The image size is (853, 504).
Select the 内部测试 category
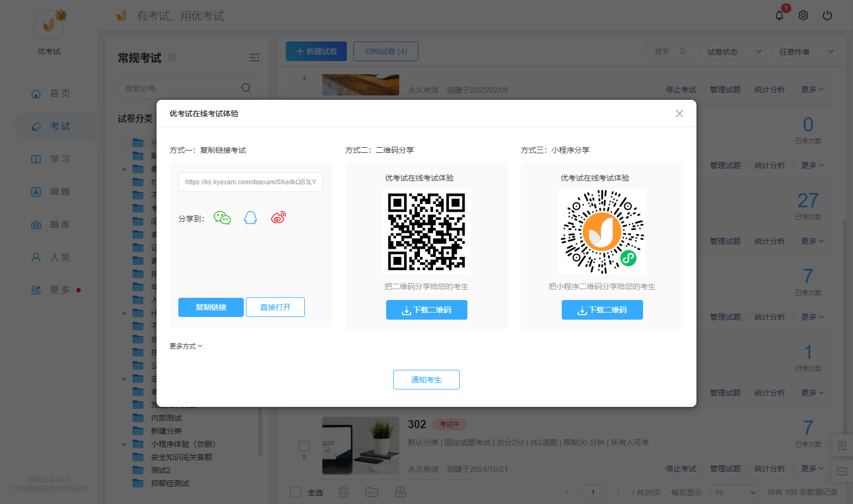click(166, 418)
